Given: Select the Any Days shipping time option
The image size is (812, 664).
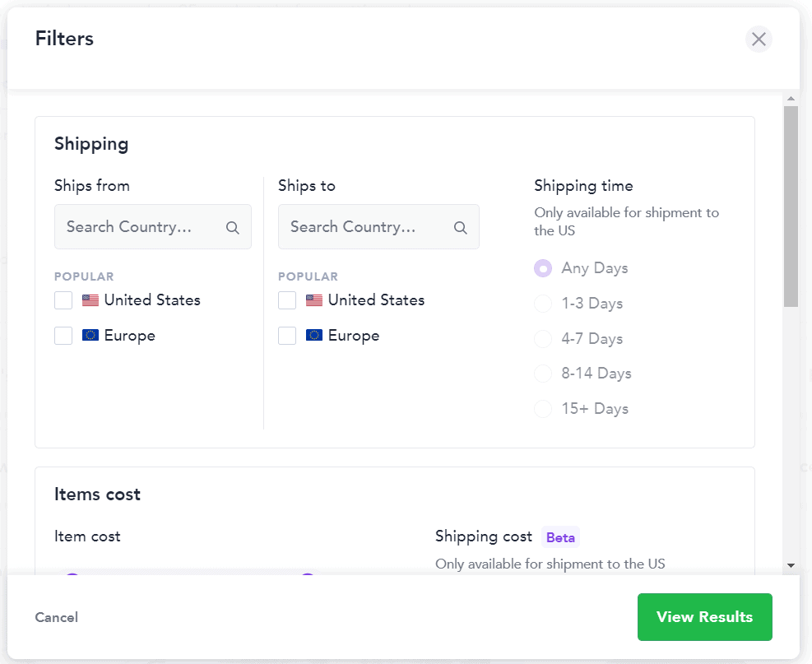Looking at the screenshot, I should pos(543,268).
